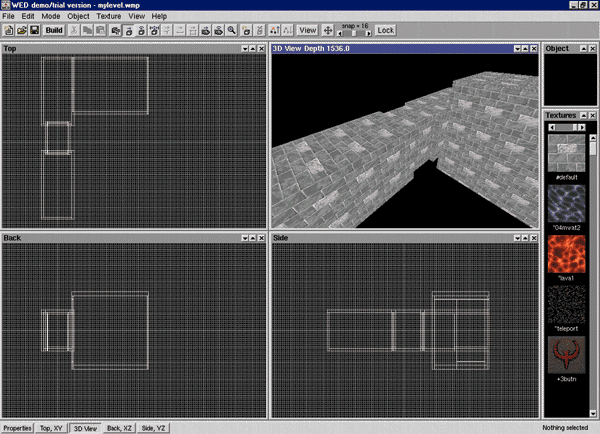
Task: Click the New file toolbar icon
Action: [x=9, y=31]
